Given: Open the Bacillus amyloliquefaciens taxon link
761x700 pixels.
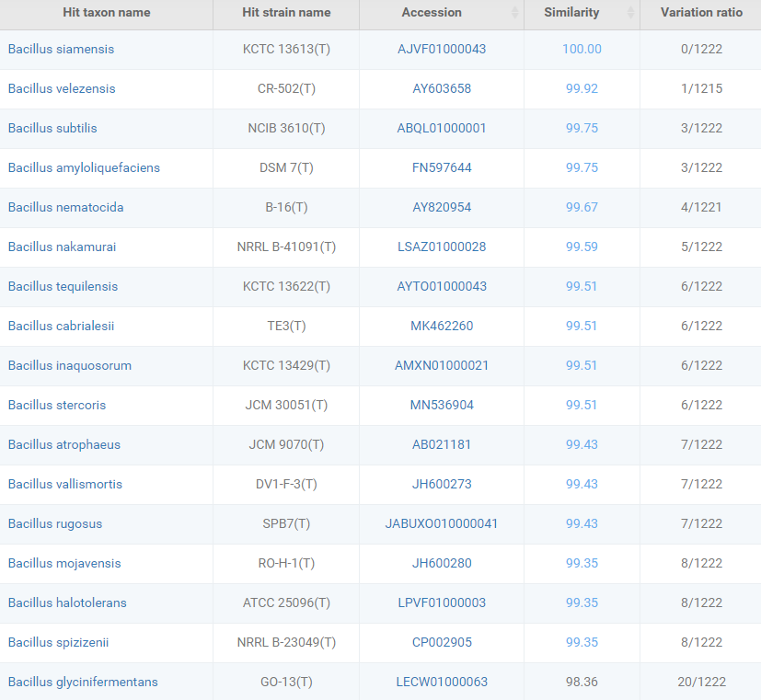Looking at the screenshot, I should 84,167.
